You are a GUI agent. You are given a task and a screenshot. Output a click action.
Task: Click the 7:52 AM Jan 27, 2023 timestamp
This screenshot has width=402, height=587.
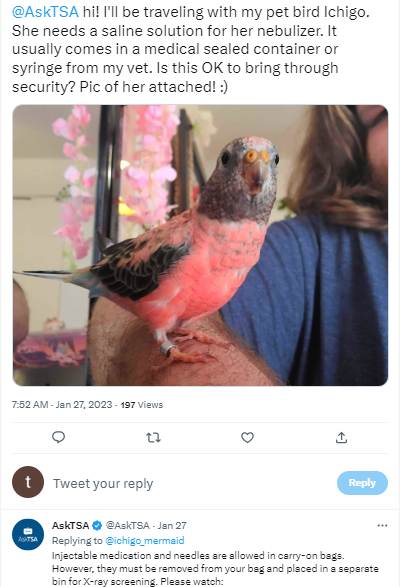(x=62, y=405)
